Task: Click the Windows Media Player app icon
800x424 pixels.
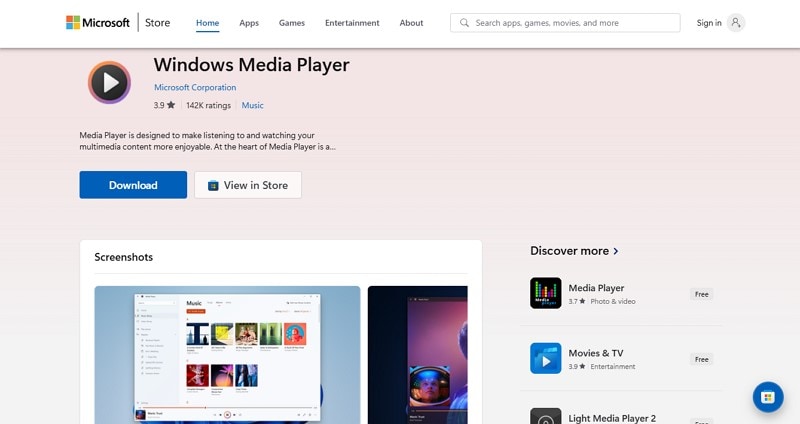Action: (x=109, y=82)
